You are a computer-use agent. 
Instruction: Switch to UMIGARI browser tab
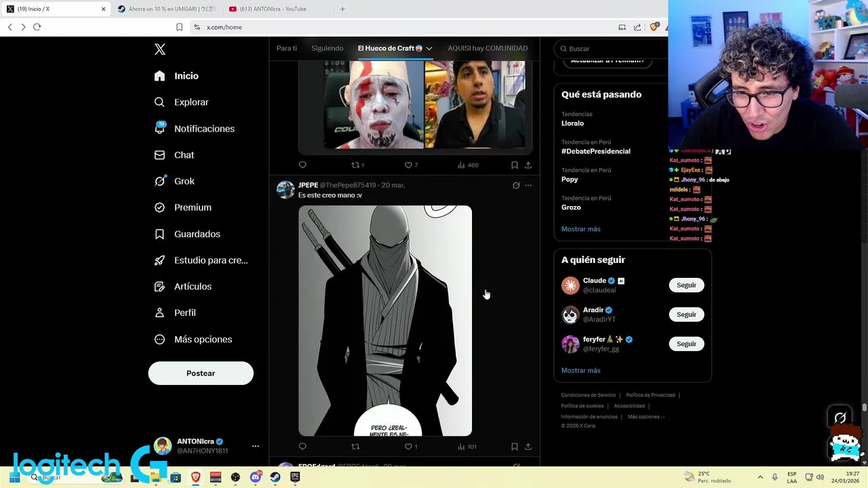[x=166, y=9]
